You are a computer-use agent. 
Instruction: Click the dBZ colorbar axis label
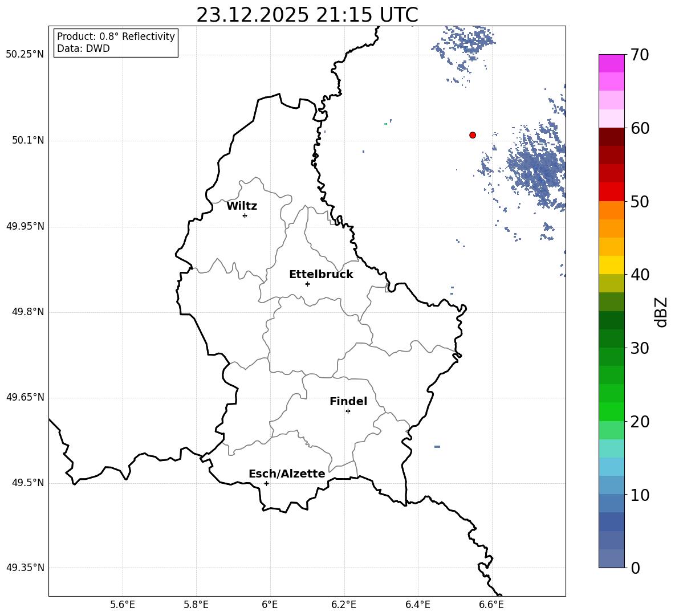pos(662,312)
